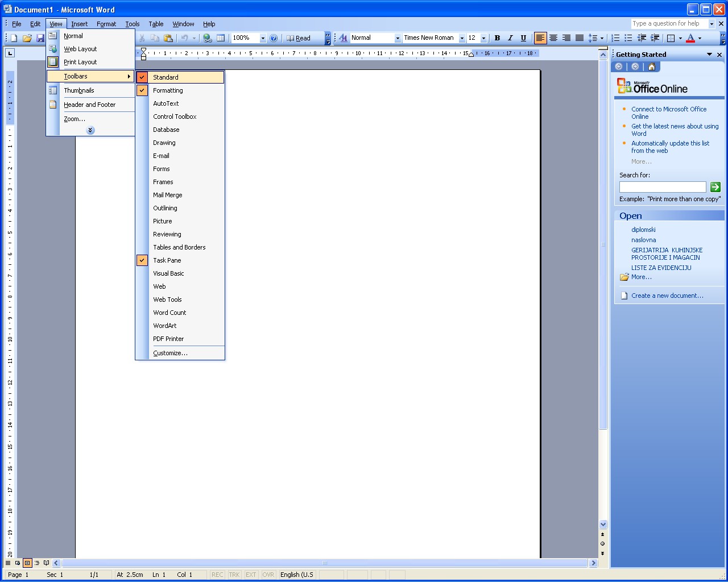Screen dimensions: 728x582
Task: Click the horizontal scrollbar thumb
Action: (325, 563)
